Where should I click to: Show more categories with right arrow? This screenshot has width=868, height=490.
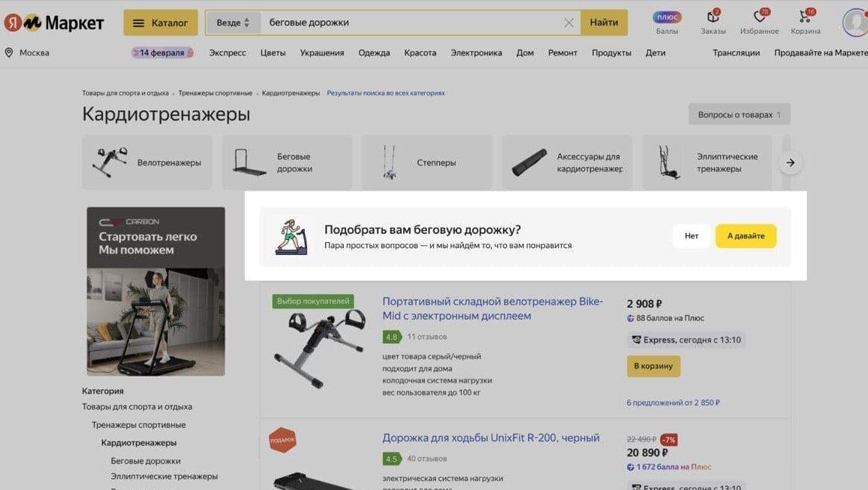791,162
